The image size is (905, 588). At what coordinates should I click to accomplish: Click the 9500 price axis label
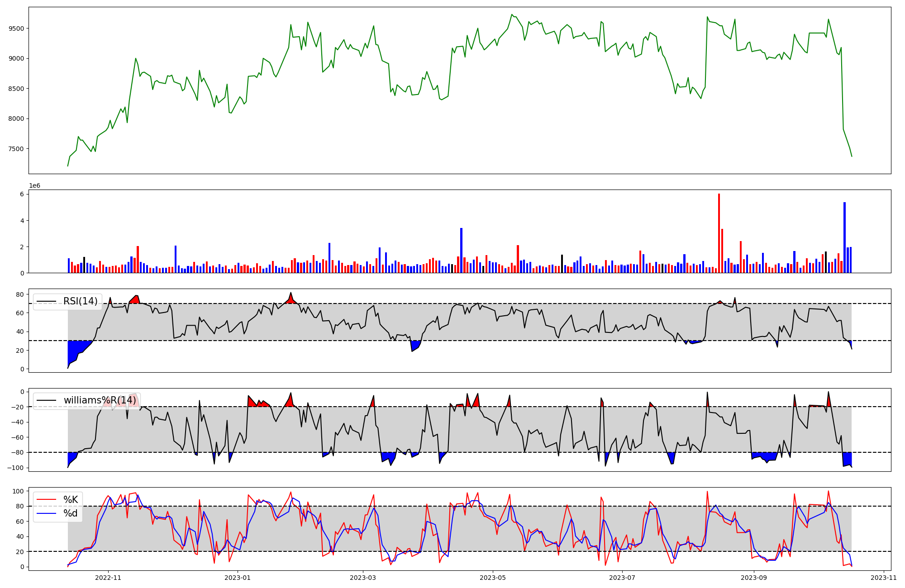point(16,28)
